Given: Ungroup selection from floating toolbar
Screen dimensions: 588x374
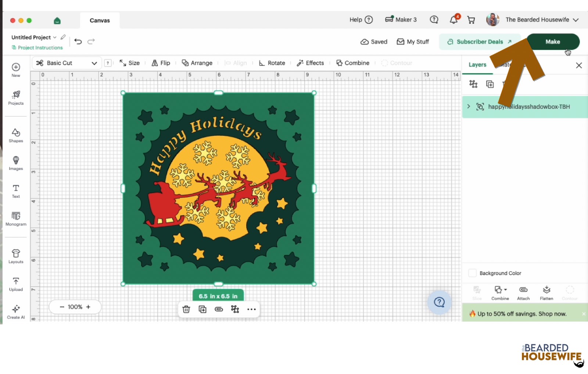Looking at the screenshot, I should pos(235,309).
